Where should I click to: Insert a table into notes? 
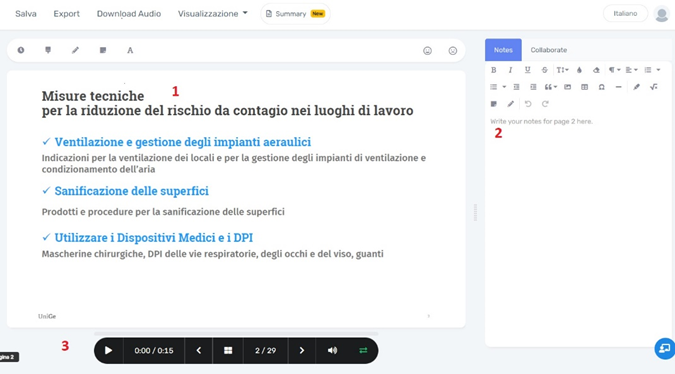pyautogui.click(x=584, y=87)
